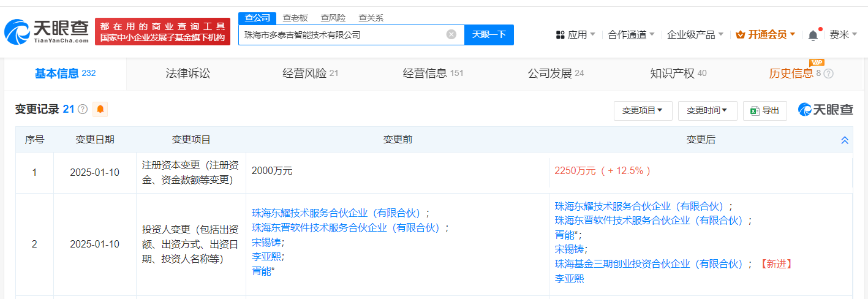
Task: Select the 查关系 search tab
Action: [371, 18]
